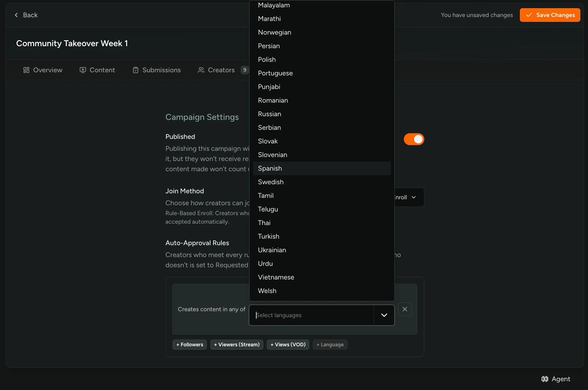Select Romanian language option
588x390 pixels.
click(322, 100)
